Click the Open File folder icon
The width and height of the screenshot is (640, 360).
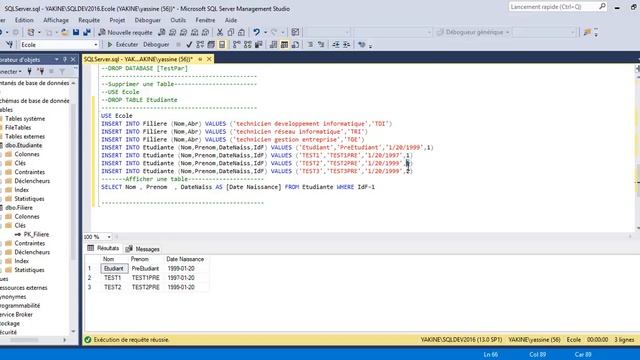[64, 32]
